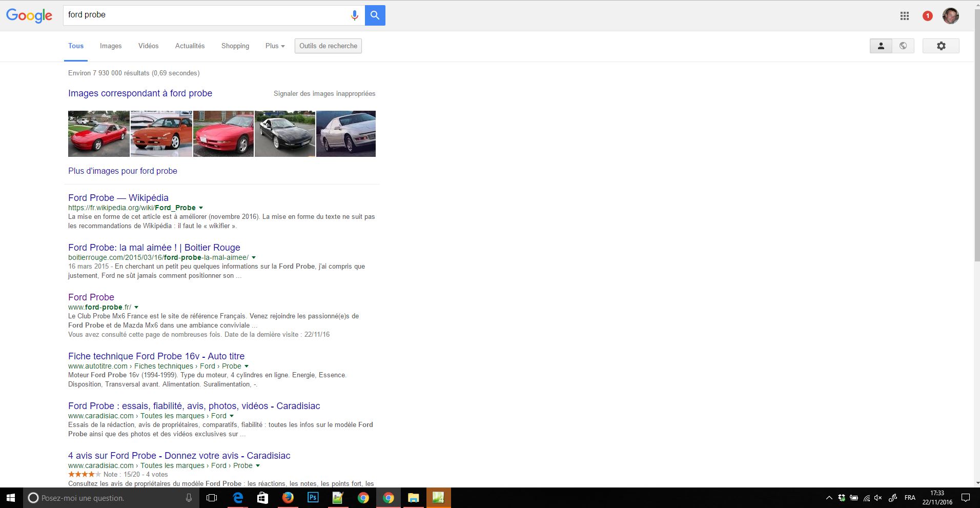The image size is (980, 508).
Task: Open notifications badge showing 1
Action: 927,16
